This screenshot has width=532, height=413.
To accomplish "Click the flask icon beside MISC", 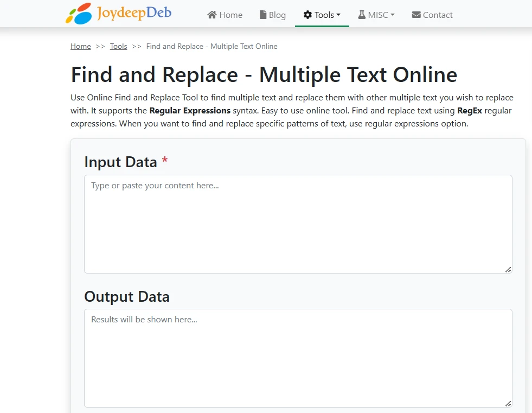I will pyautogui.click(x=361, y=15).
